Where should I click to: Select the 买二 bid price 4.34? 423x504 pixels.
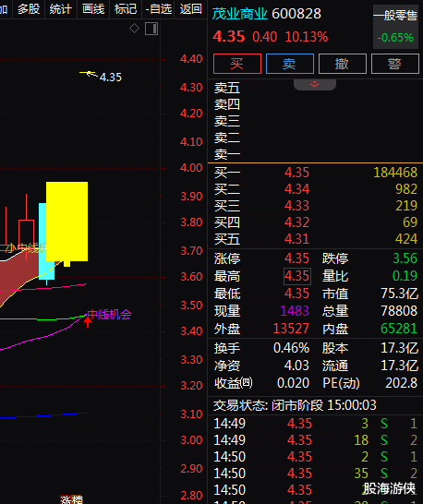coord(296,189)
